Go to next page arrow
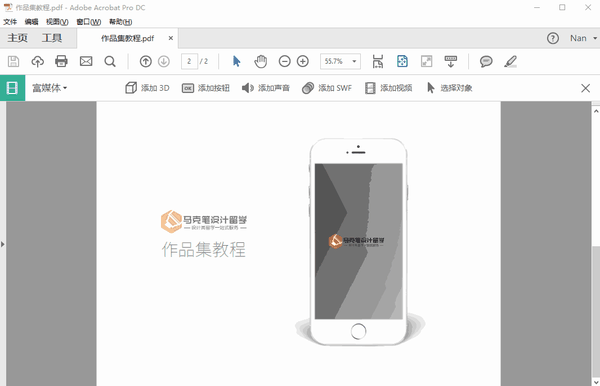Viewport: 600px width, 386px height. tap(164, 61)
